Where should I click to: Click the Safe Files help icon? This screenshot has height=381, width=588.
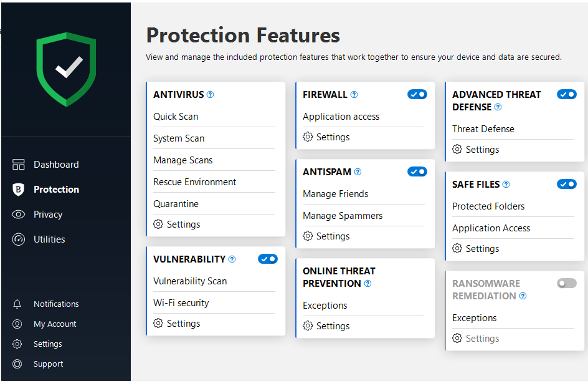[506, 185]
